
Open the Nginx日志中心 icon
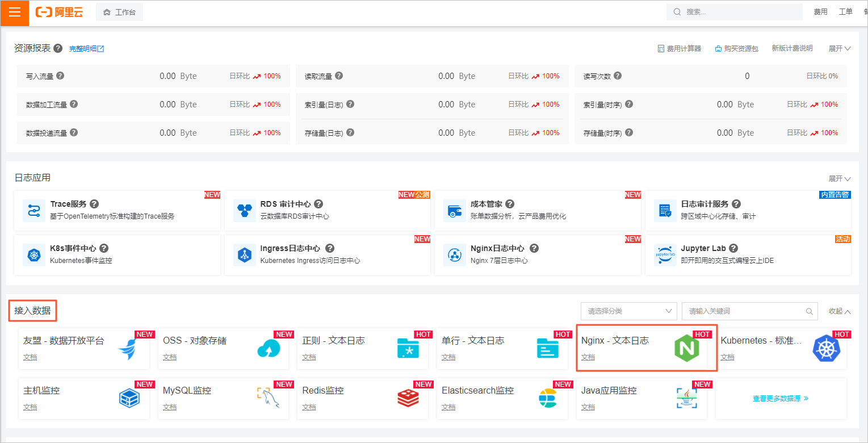455,254
